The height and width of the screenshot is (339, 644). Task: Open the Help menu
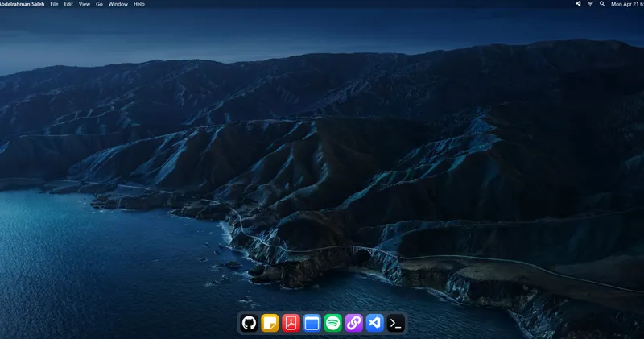139,4
